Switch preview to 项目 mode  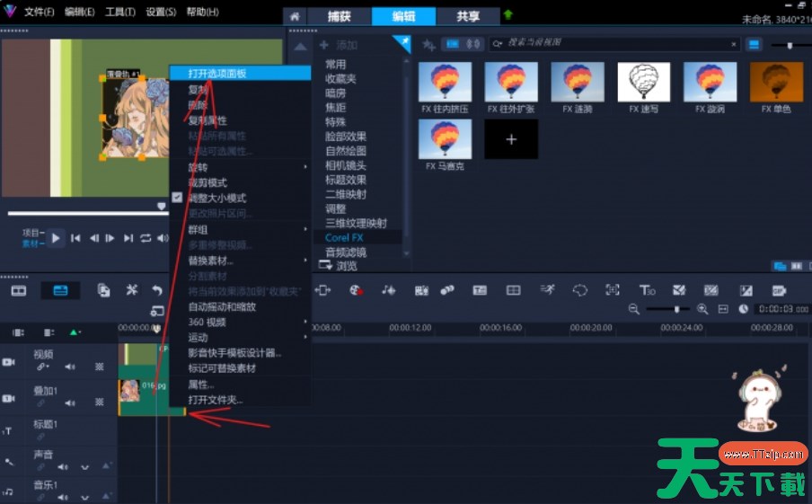click(x=32, y=233)
